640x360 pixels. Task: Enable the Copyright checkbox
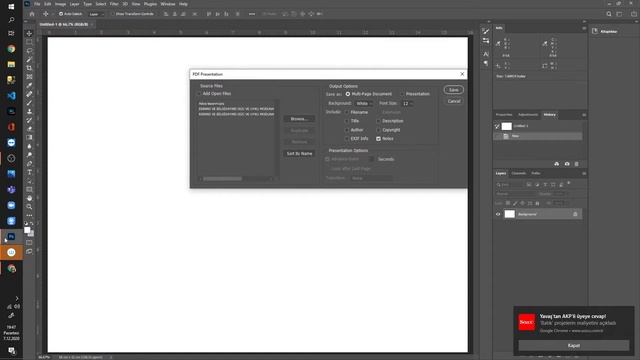(378, 130)
